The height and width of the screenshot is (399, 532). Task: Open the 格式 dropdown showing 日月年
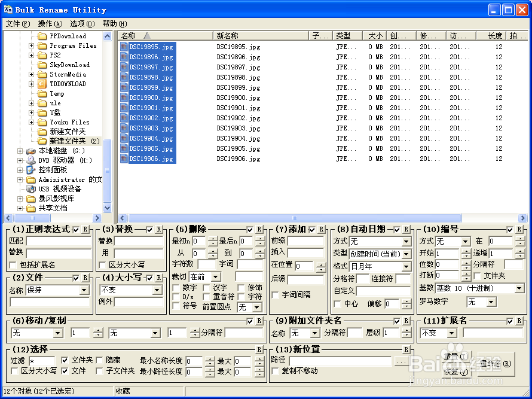click(x=406, y=267)
